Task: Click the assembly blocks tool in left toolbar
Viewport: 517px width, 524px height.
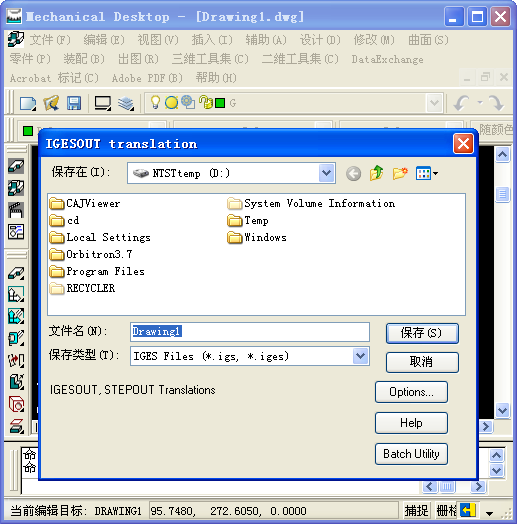Action: pyautogui.click(x=16, y=188)
